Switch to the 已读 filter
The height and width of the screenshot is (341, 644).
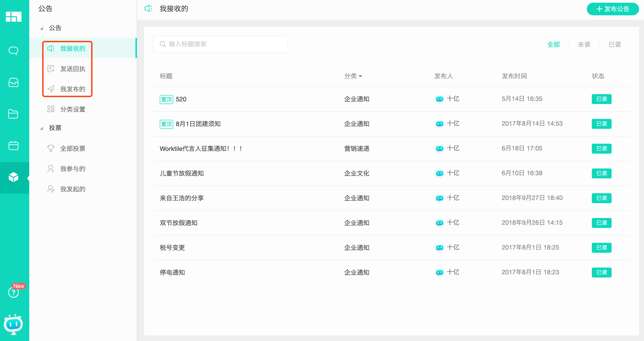click(615, 44)
